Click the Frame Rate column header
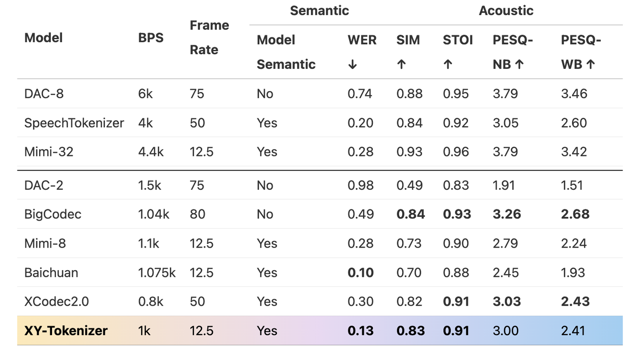 (209, 38)
